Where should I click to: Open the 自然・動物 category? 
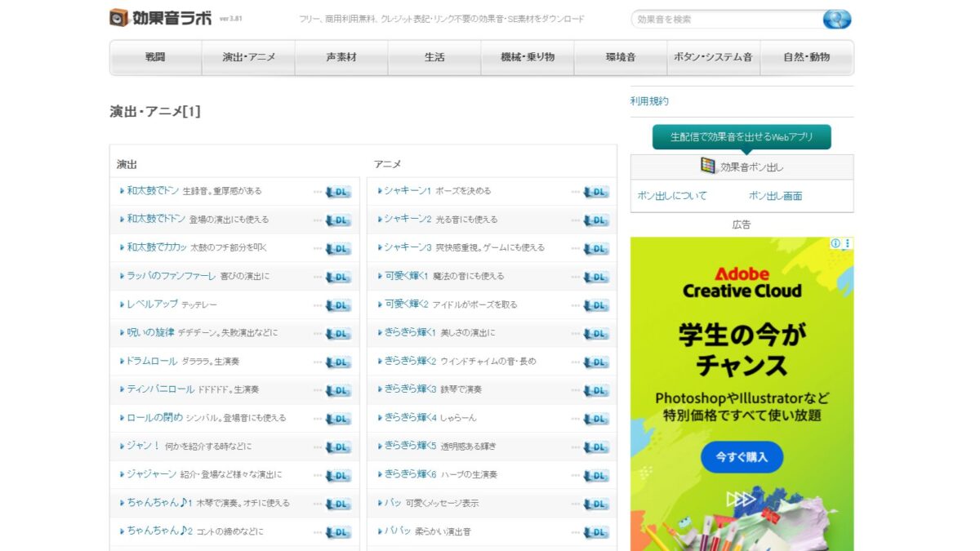click(x=807, y=57)
